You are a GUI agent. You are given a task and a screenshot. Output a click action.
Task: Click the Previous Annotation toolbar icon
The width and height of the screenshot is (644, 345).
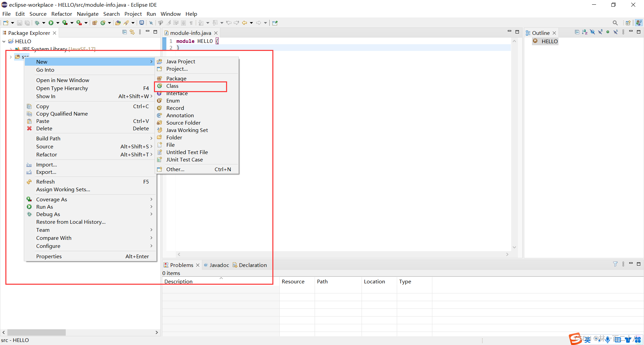215,23
